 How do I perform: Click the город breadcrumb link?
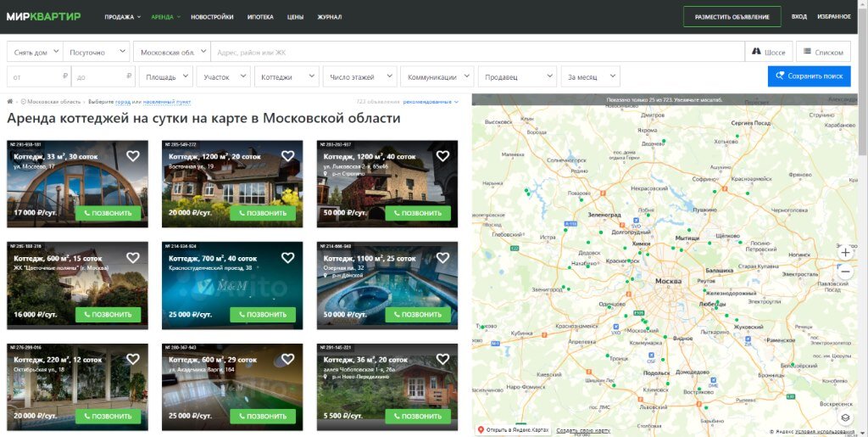[123, 102]
